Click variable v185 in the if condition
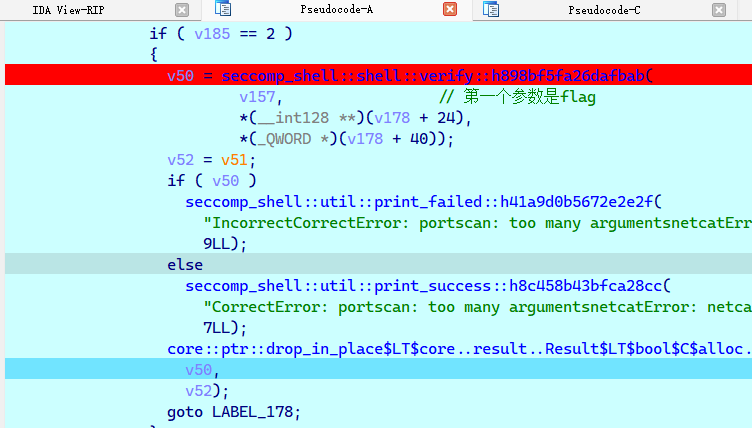This screenshot has width=752, height=428. click(212, 34)
